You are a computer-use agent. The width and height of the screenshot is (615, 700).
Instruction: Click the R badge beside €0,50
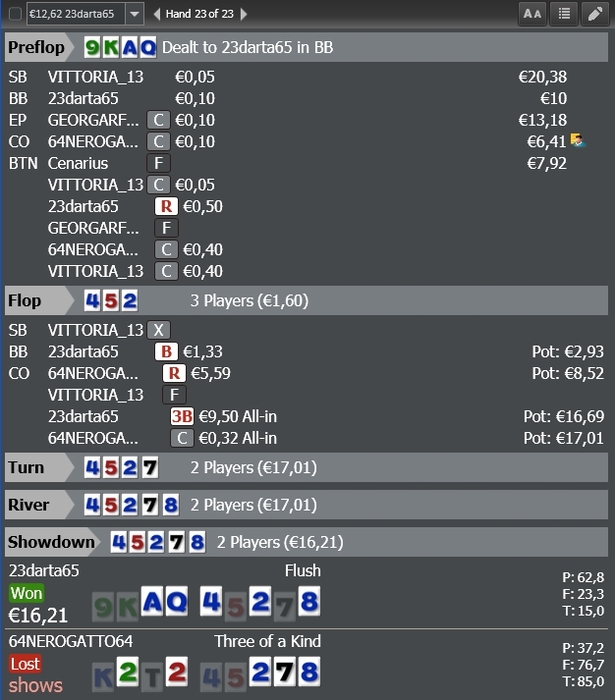[166, 206]
